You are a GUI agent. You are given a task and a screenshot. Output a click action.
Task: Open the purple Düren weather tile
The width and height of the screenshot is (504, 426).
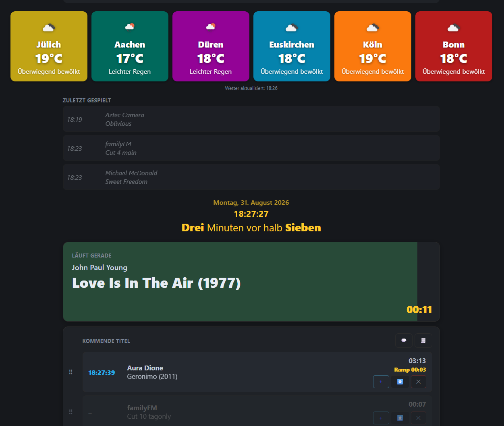pyautogui.click(x=211, y=46)
